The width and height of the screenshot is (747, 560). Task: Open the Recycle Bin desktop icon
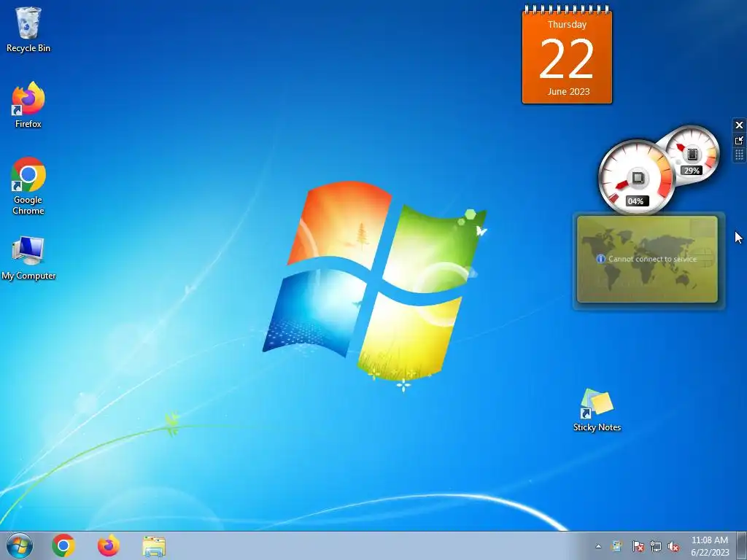(x=28, y=28)
